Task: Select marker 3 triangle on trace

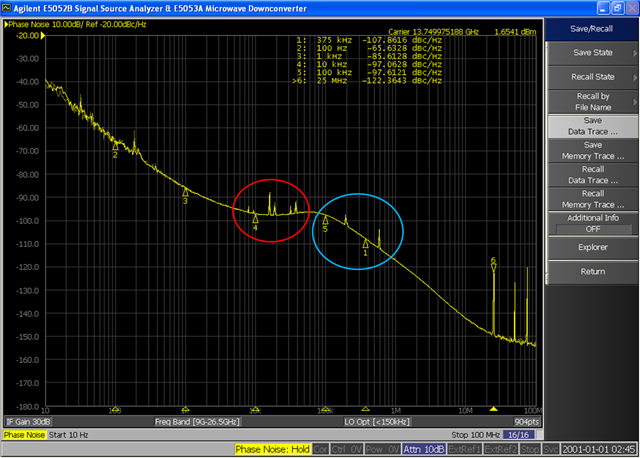Action: 185,192
